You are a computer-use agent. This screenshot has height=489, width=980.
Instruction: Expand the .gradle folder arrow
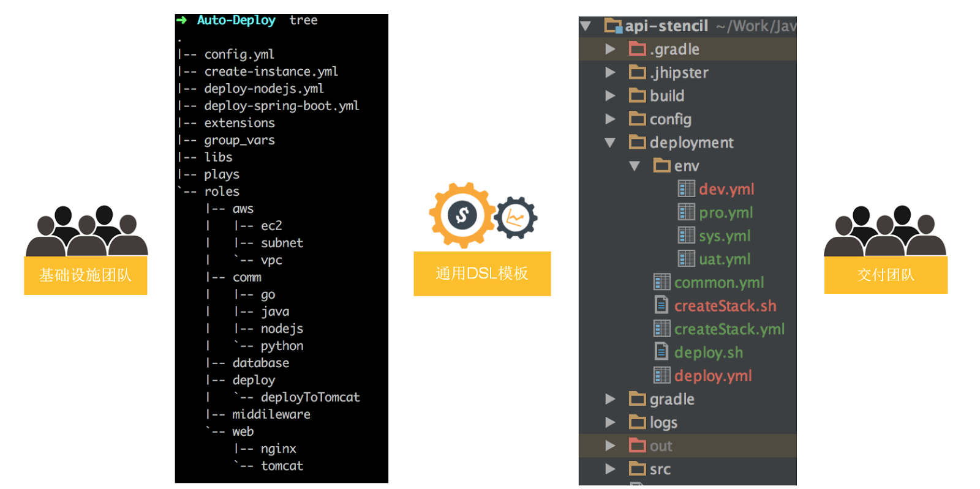[610, 49]
